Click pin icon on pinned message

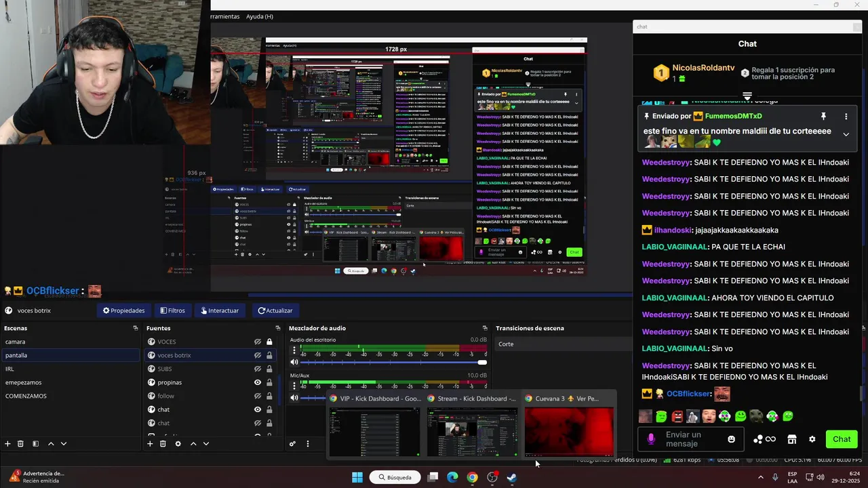(x=823, y=117)
